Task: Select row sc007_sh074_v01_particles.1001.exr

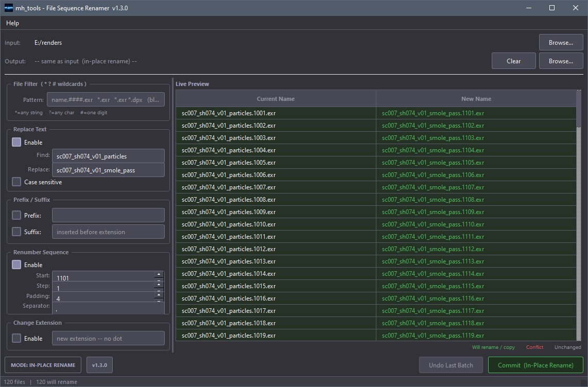Action: 275,113
